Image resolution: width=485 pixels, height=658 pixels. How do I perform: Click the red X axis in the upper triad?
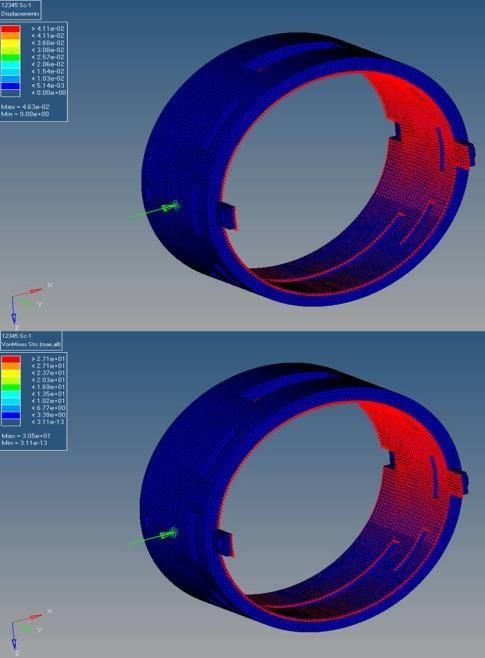click(29, 292)
